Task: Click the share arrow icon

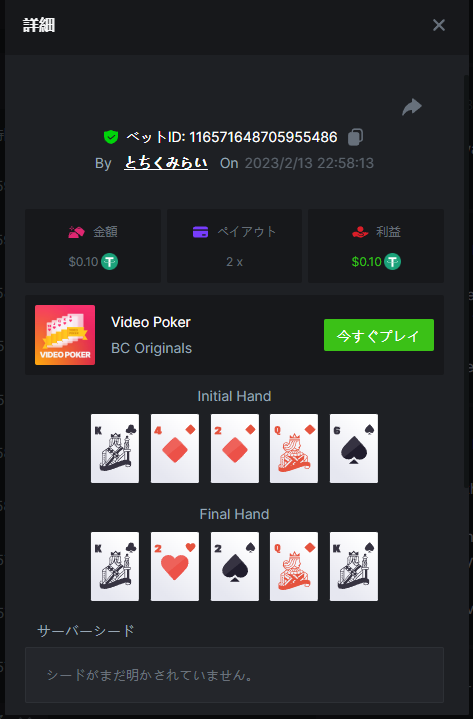Action: 412,107
